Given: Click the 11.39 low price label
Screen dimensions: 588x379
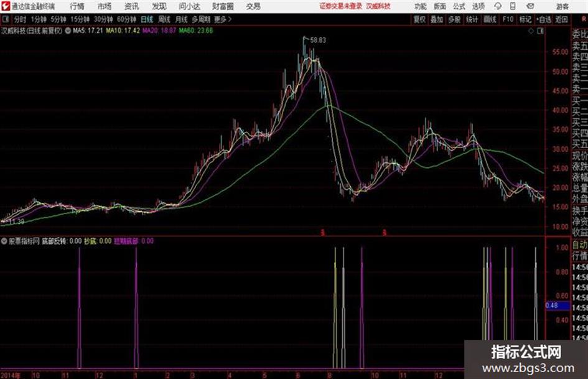Looking at the screenshot, I should (x=17, y=222).
